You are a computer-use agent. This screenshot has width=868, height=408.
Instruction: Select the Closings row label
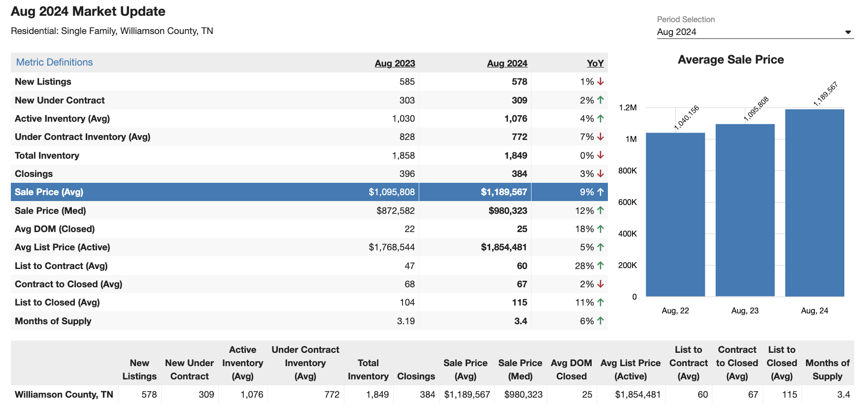(33, 174)
